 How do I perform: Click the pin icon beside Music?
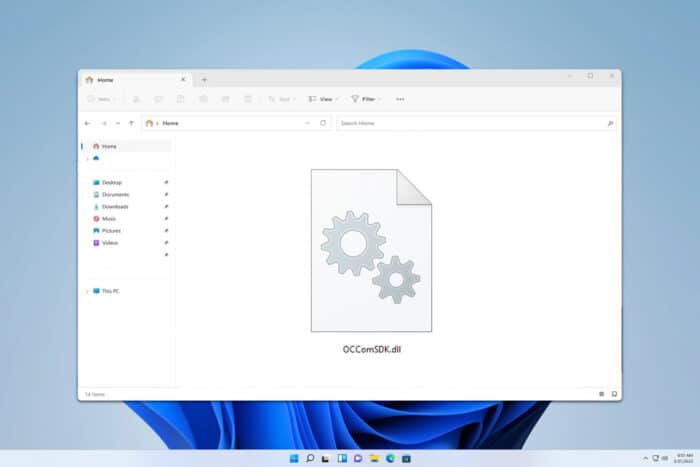tap(166, 219)
